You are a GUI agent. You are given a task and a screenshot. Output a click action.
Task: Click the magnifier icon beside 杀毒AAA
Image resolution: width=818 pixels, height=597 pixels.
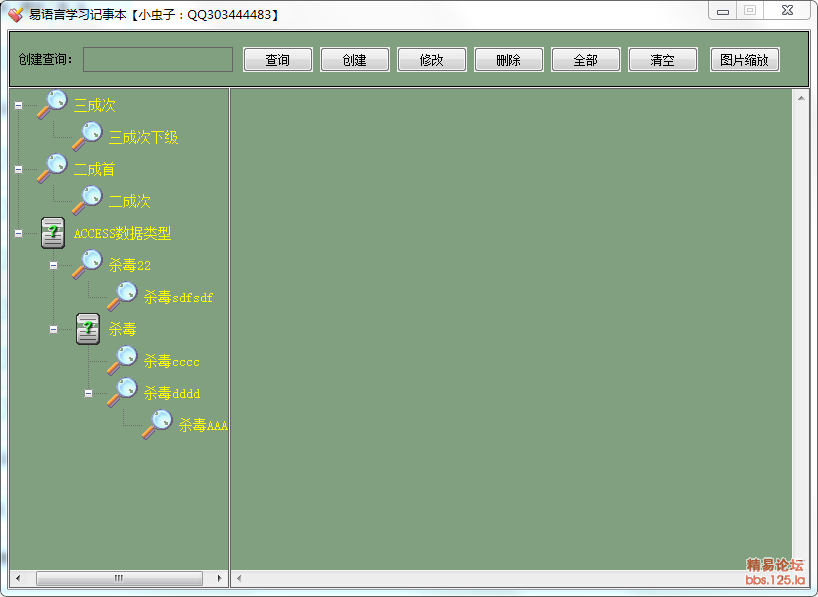coord(157,425)
